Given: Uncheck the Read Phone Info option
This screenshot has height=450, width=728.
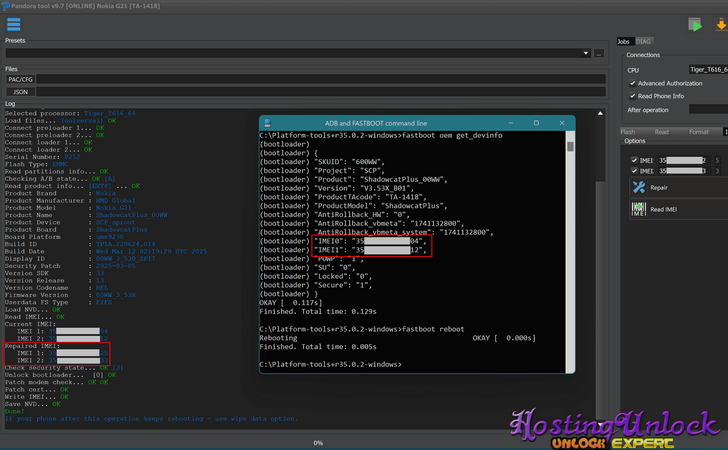Looking at the screenshot, I should point(633,96).
